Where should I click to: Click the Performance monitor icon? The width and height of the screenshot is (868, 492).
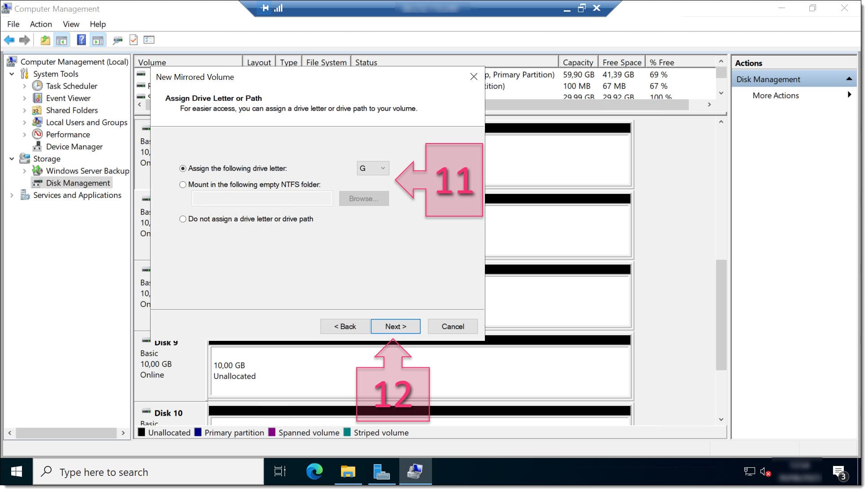(37, 134)
